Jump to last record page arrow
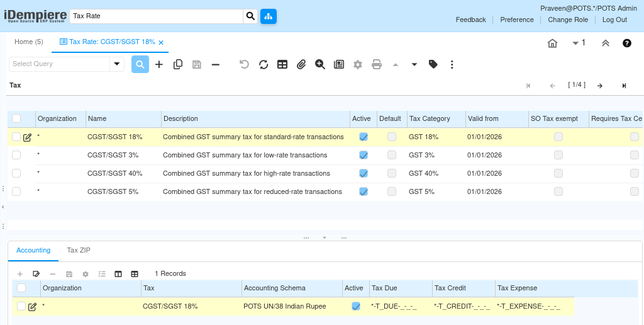The width and height of the screenshot is (644, 325). tap(624, 86)
